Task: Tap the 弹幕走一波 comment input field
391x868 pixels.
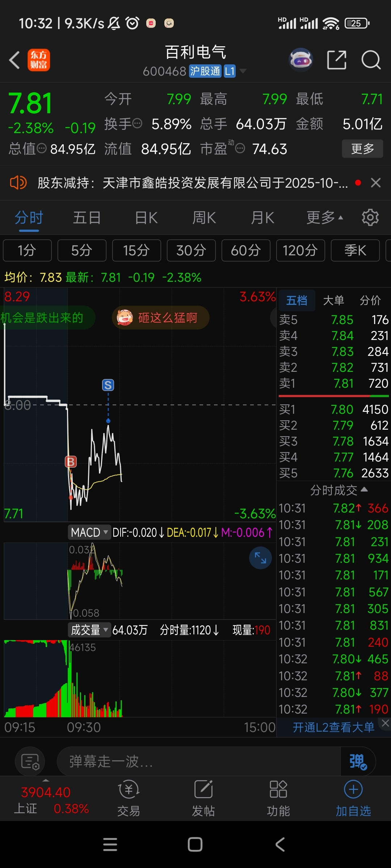Action: point(199,762)
